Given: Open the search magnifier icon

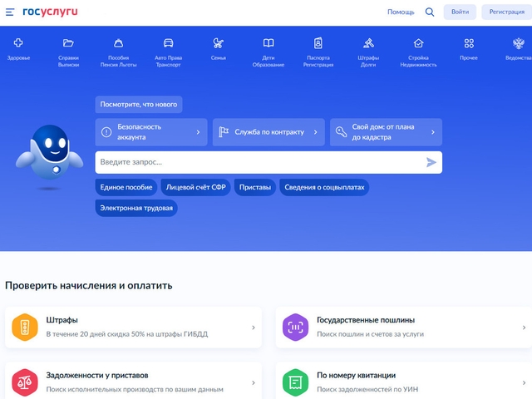Looking at the screenshot, I should click(x=430, y=12).
